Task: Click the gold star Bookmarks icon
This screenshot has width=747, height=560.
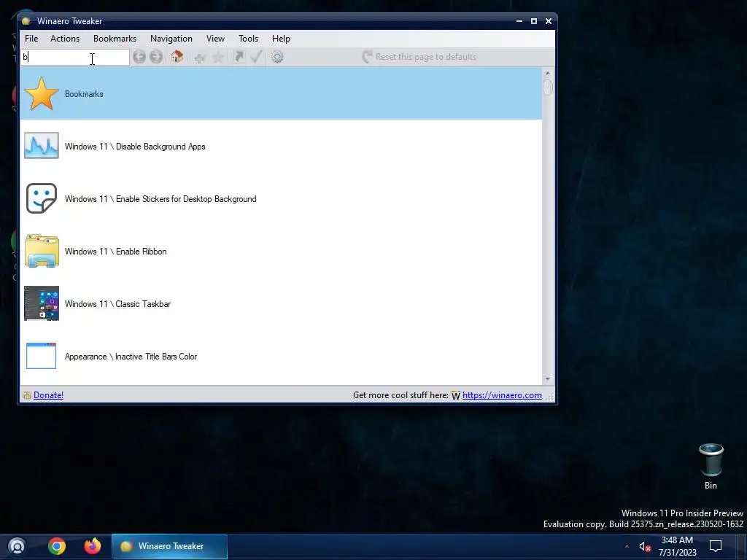Action: tap(42, 94)
